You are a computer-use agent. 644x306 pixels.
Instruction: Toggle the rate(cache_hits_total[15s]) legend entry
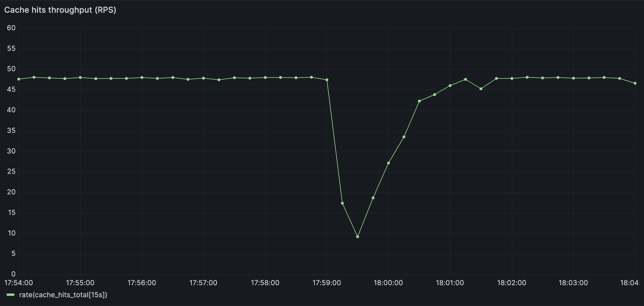click(63, 295)
